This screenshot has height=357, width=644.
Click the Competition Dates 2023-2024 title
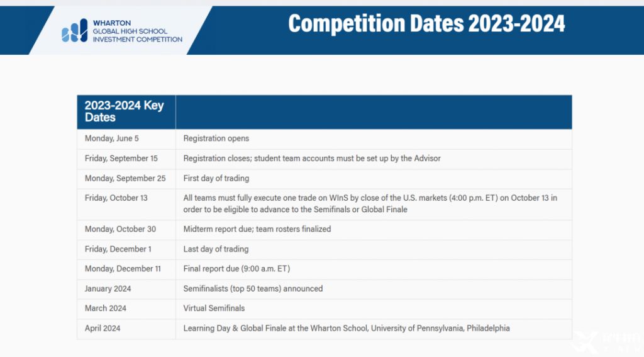pyautogui.click(x=426, y=23)
